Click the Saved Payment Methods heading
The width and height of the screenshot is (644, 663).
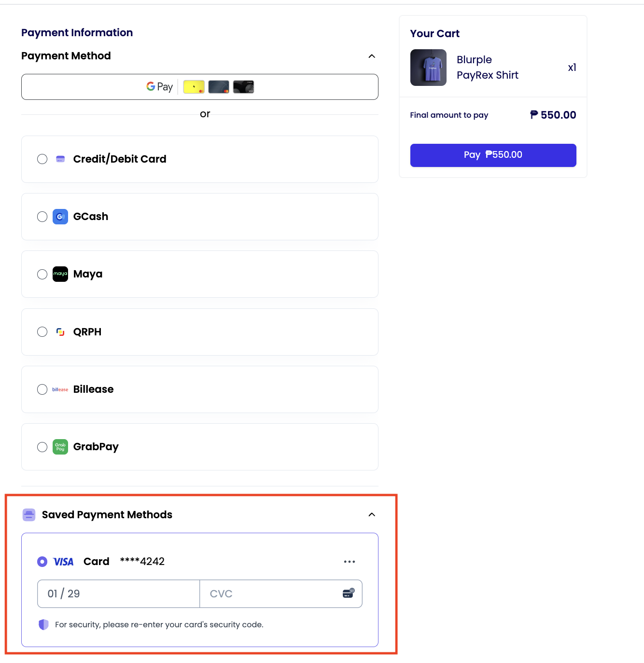pos(107,515)
